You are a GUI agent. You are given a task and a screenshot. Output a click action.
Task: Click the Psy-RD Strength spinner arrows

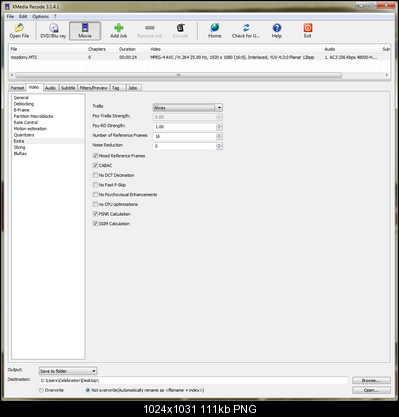point(219,127)
